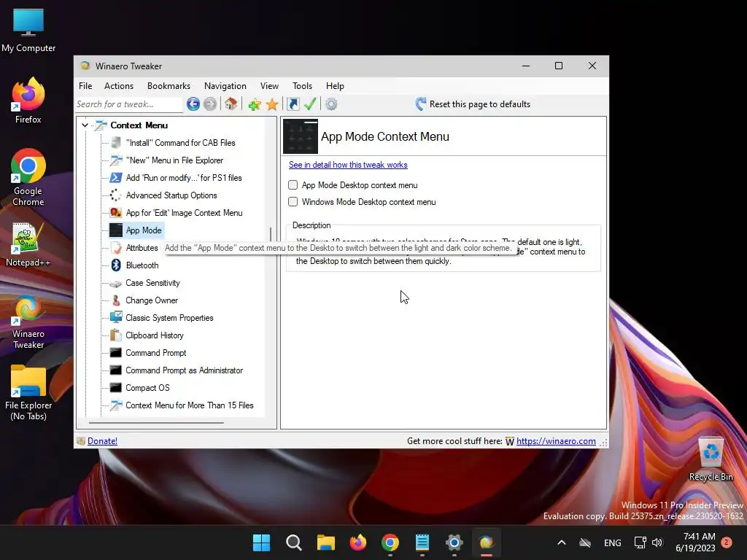Screen dimensions: 747x560
Task: Open Google Chrome from the taskbar
Action: tap(390, 542)
